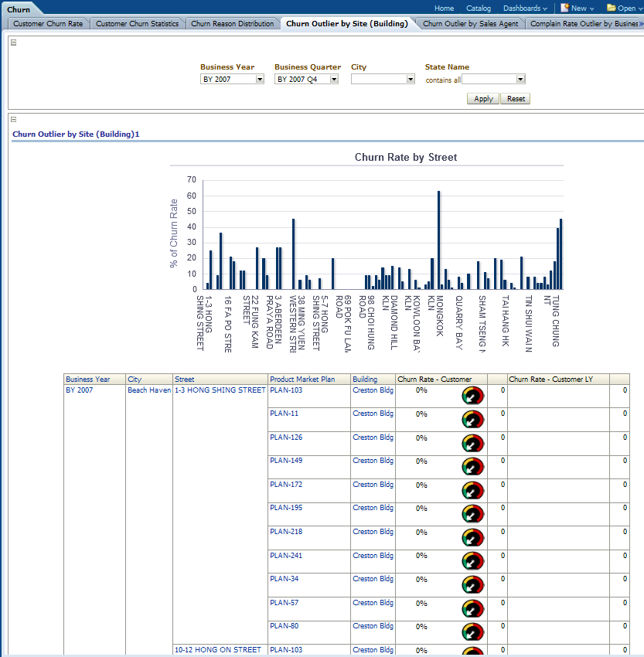Open the BY 2007 year link
644x657 pixels.
pos(79,390)
